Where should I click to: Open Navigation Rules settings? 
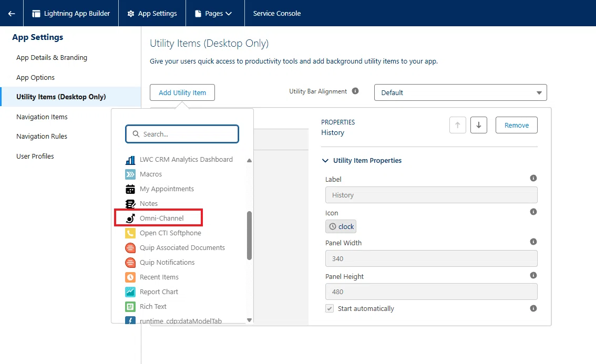(42, 137)
